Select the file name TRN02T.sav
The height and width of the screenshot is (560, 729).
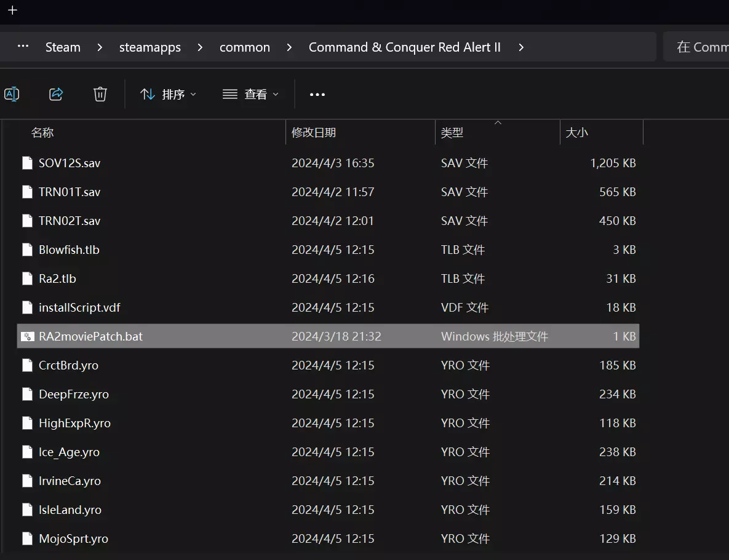pyautogui.click(x=70, y=221)
